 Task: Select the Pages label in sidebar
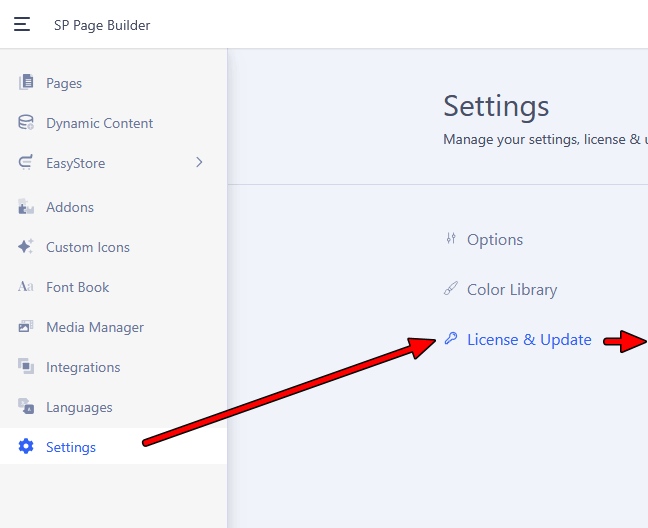tap(64, 83)
